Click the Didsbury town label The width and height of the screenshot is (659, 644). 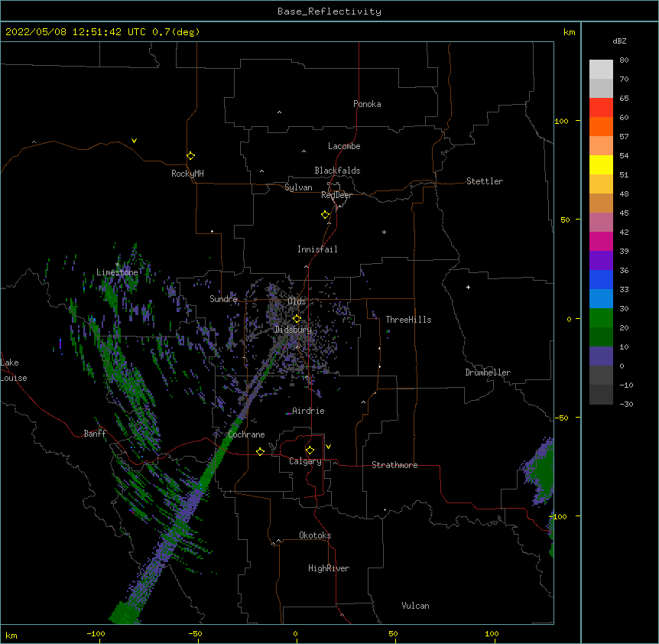(x=293, y=330)
